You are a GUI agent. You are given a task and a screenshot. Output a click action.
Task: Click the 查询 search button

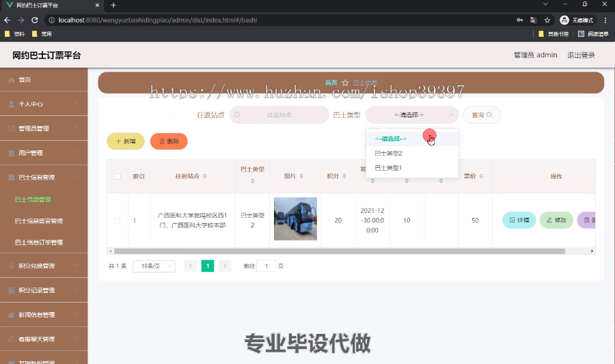click(482, 115)
